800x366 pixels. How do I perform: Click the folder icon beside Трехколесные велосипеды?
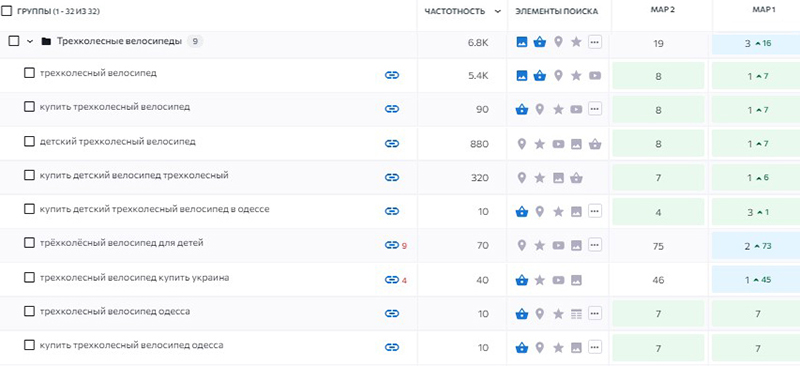(46, 41)
